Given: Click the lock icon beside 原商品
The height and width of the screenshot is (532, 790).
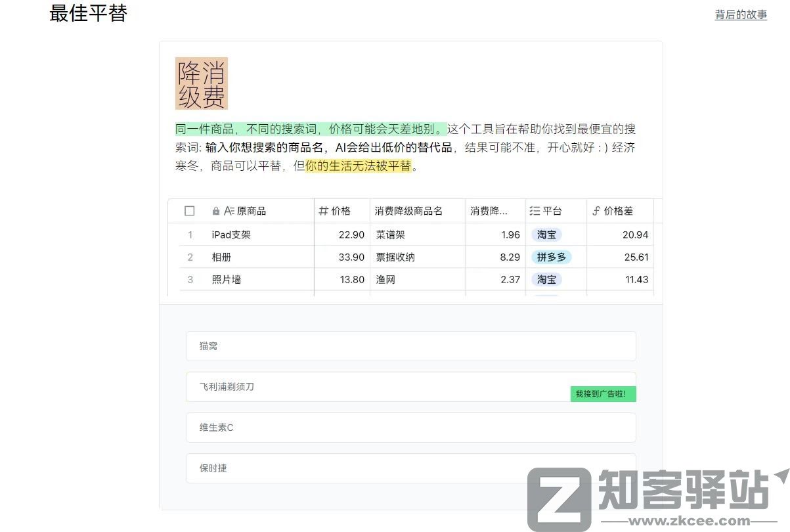Looking at the screenshot, I should point(216,211).
